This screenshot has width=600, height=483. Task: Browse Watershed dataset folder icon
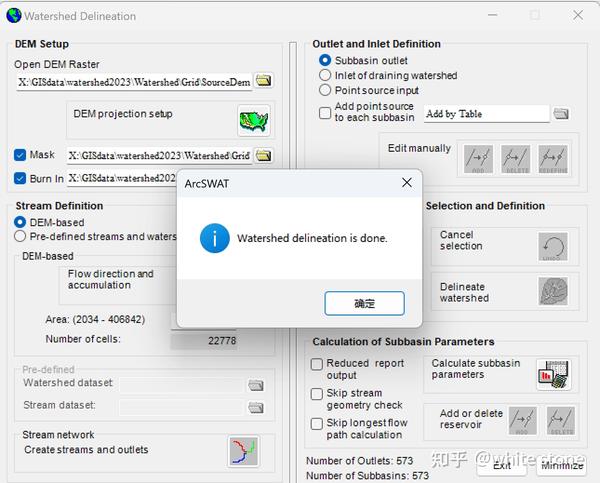[x=256, y=385]
